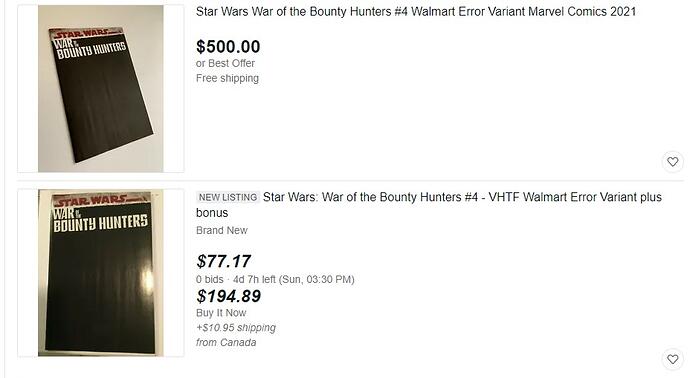Click the +$10.95 shipping text
Image resolution: width=690 pixels, height=378 pixels.
236,328
